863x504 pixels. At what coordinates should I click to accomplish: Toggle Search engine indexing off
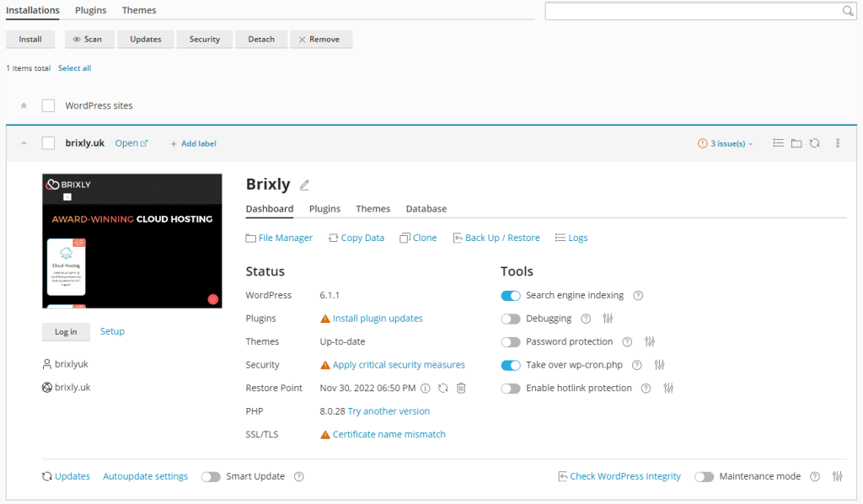[x=511, y=296]
